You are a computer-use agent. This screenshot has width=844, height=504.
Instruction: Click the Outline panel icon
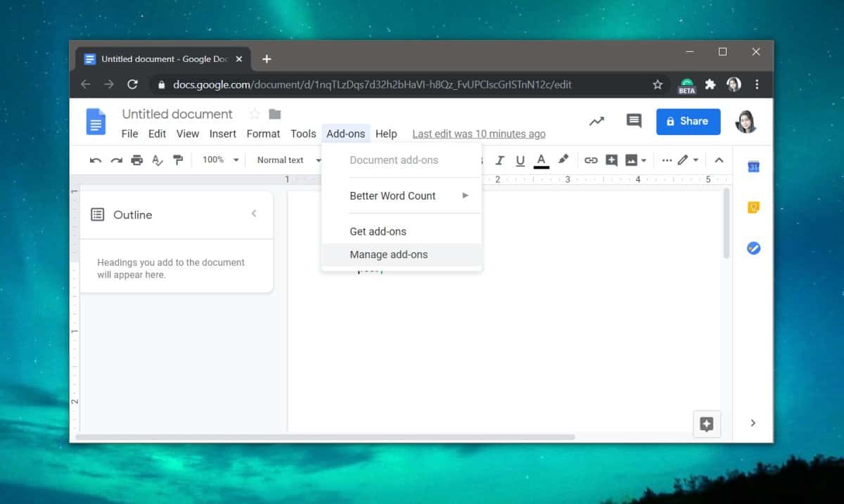98,214
